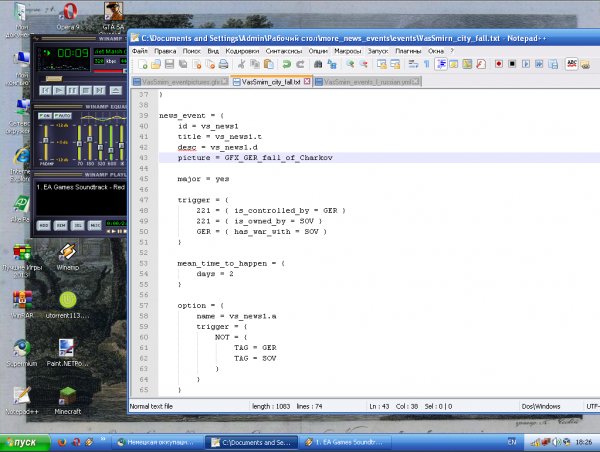600x452 pixels.
Task: Open the Плагины menu
Action: click(x=408, y=49)
